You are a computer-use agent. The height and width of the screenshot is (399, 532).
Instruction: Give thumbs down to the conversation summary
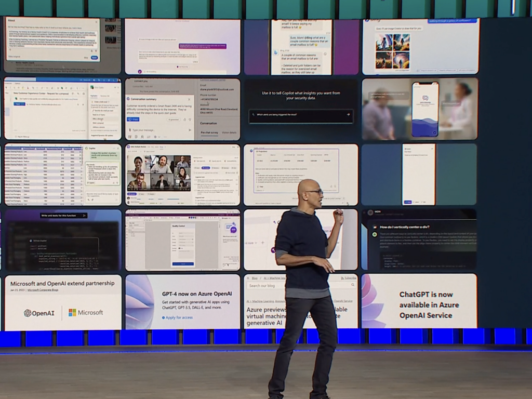click(x=190, y=119)
